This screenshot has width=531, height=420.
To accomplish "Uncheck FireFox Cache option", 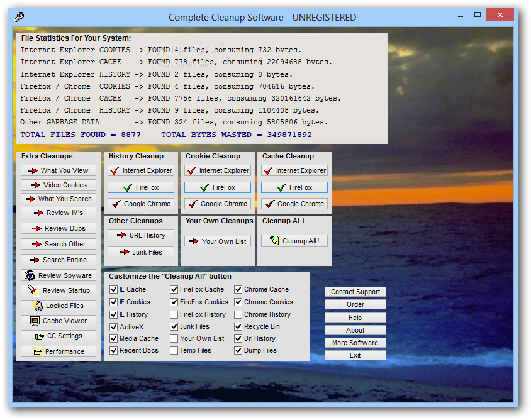I will click(x=174, y=289).
